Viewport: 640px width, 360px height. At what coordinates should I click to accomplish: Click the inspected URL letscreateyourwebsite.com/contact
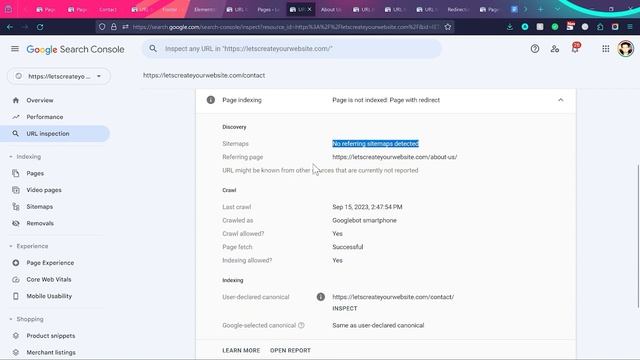coord(204,76)
